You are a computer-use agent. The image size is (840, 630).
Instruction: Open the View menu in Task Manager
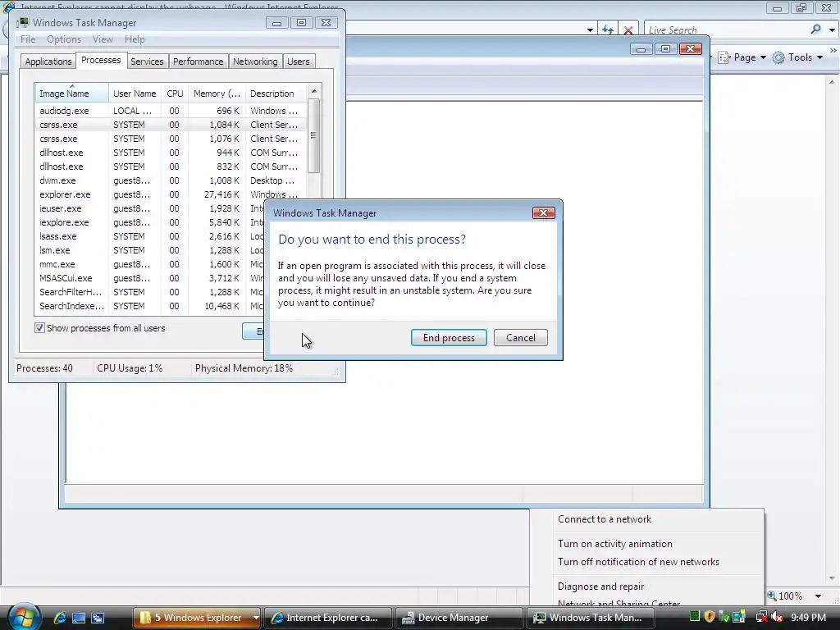[x=103, y=39]
